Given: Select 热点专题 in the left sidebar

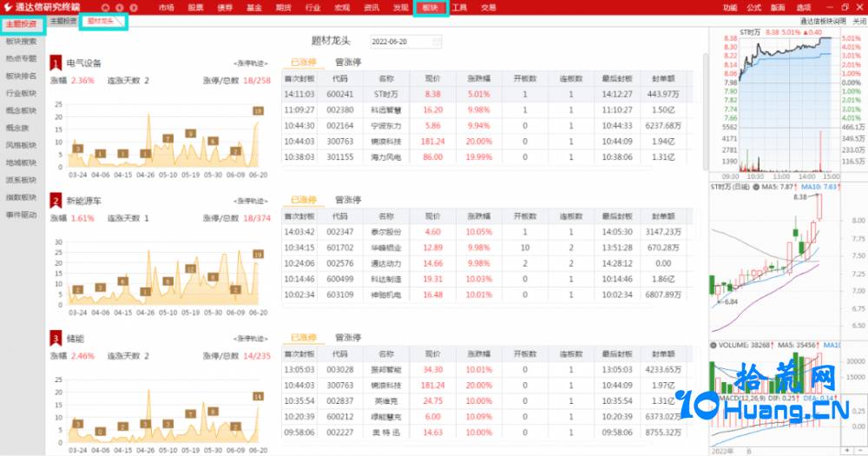Looking at the screenshot, I should coord(21,58).
